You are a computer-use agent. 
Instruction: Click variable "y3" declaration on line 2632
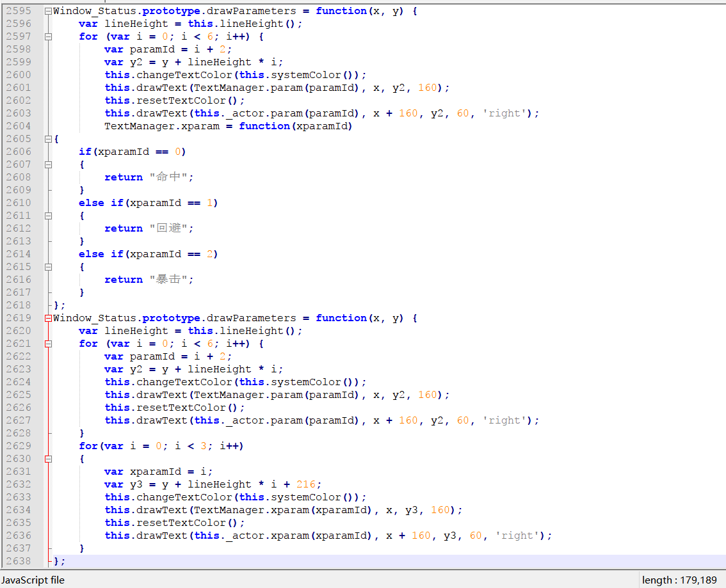(136, 484)
